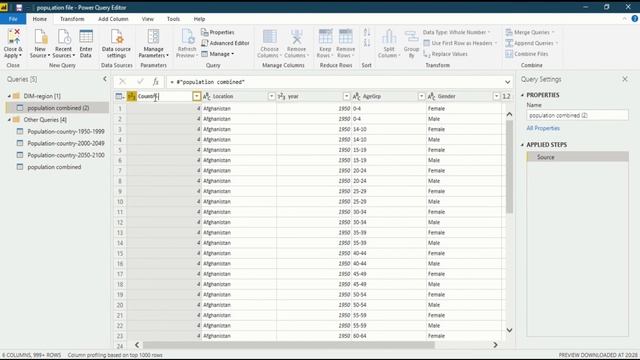Open the Help question mark icon
The height and width of the screenshot is (360, 640).
[635, 19]
